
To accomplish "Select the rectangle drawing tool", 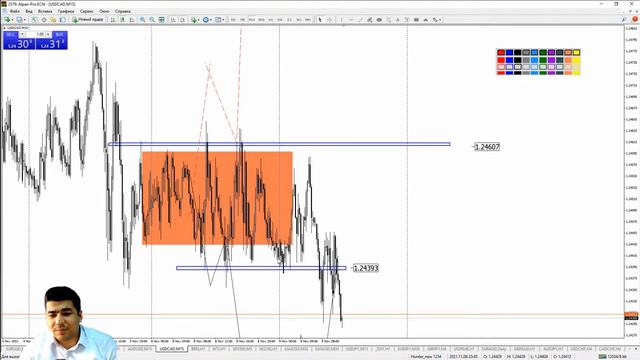I will click(x=416, y=20).
